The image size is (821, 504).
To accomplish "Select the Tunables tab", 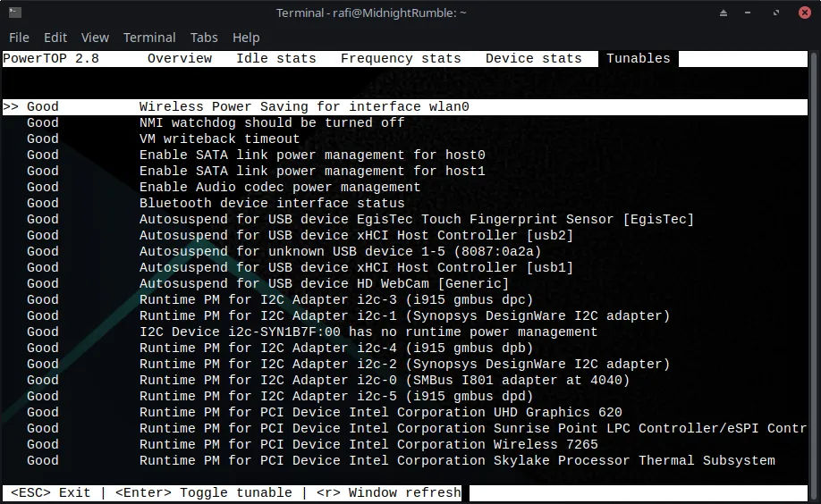I will (x=638, y=59).
